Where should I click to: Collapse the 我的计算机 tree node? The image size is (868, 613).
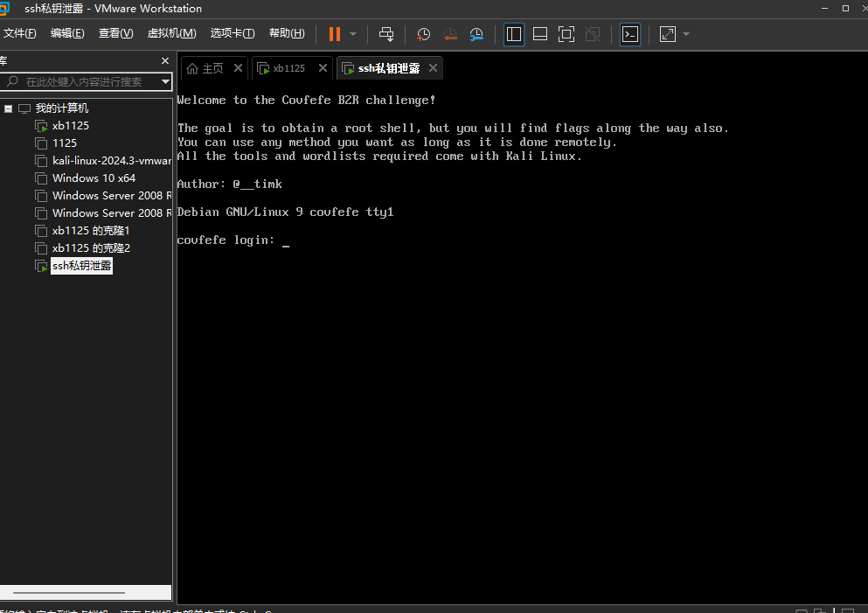point(9,108)
